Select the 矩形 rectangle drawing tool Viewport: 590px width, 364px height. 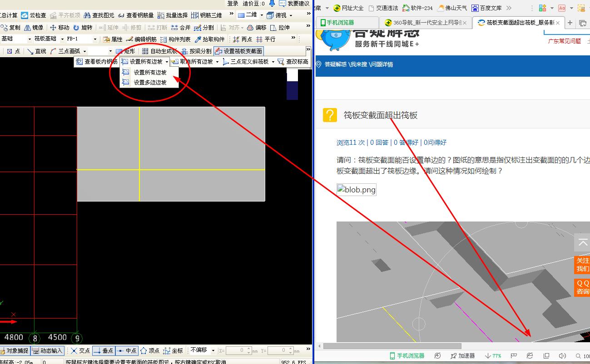tap(125, 51)
